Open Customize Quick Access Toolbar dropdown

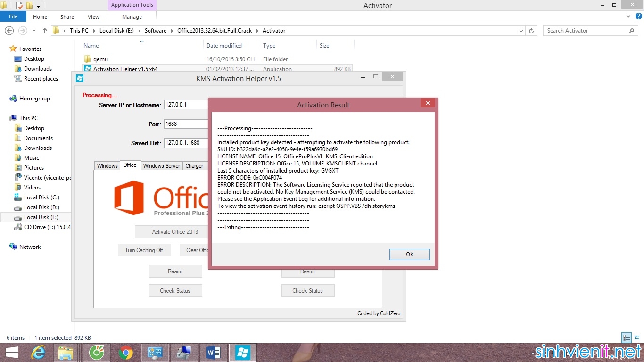pos(38,6)
